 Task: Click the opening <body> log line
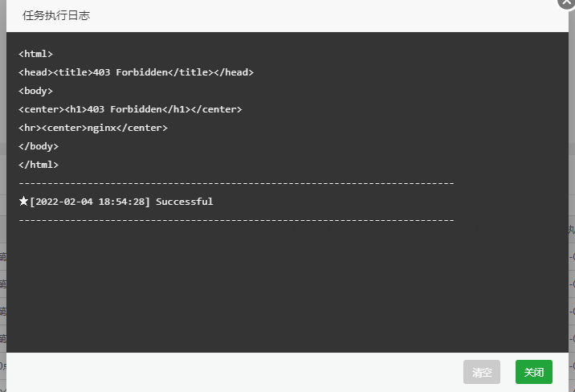tap(35, 91)
